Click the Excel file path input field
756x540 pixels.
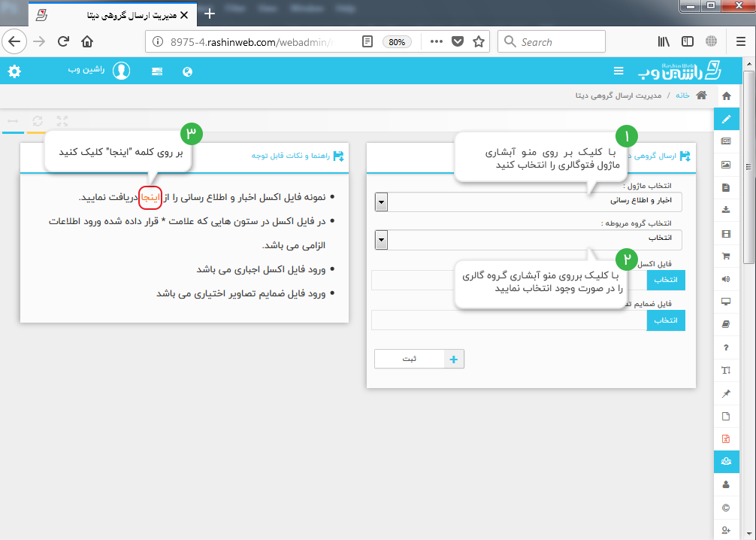tap(510, 280)
